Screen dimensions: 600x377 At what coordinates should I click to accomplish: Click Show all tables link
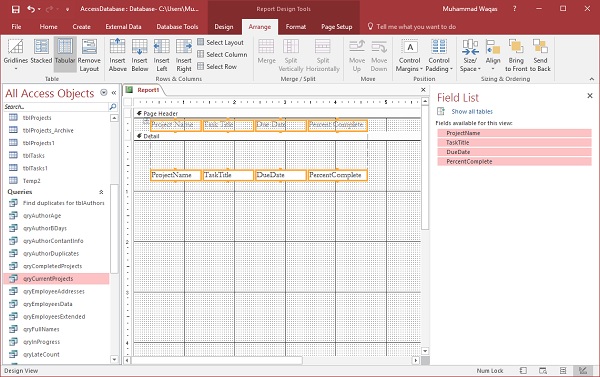coord(472,111)
